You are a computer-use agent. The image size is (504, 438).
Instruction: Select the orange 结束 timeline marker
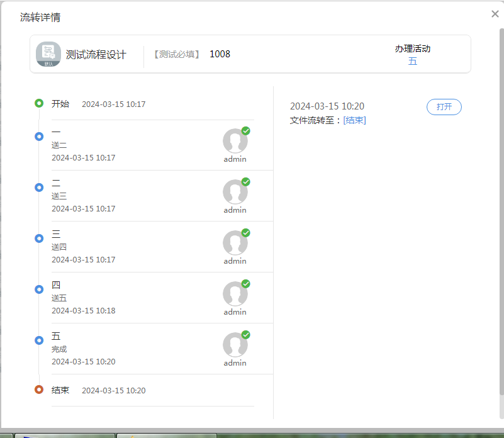pyautogui.click(x=39, y=390)
